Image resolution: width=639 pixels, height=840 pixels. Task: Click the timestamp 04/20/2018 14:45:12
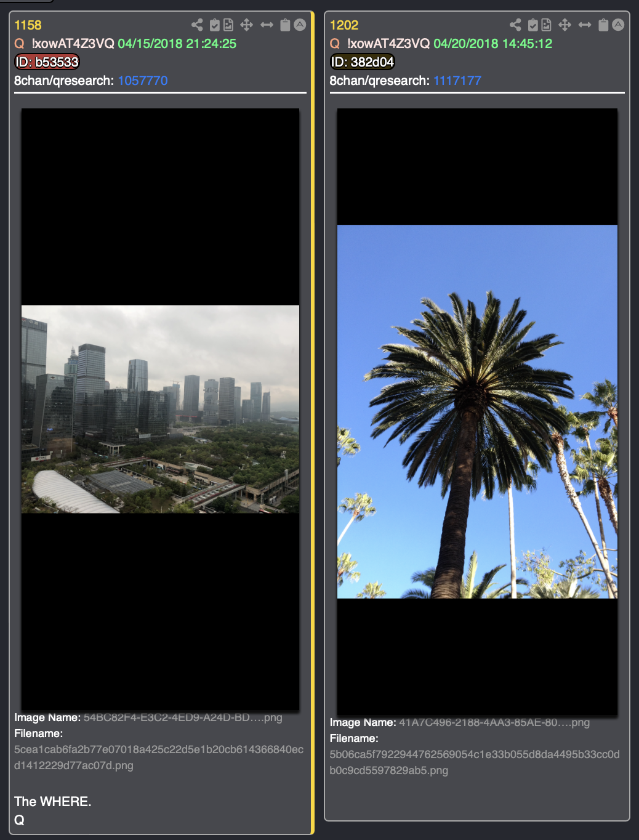(493, 44)
